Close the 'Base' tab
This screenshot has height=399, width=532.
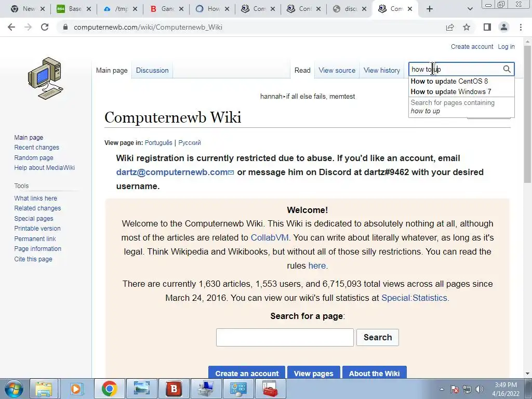pyautogui.click(x=89, y=9)
